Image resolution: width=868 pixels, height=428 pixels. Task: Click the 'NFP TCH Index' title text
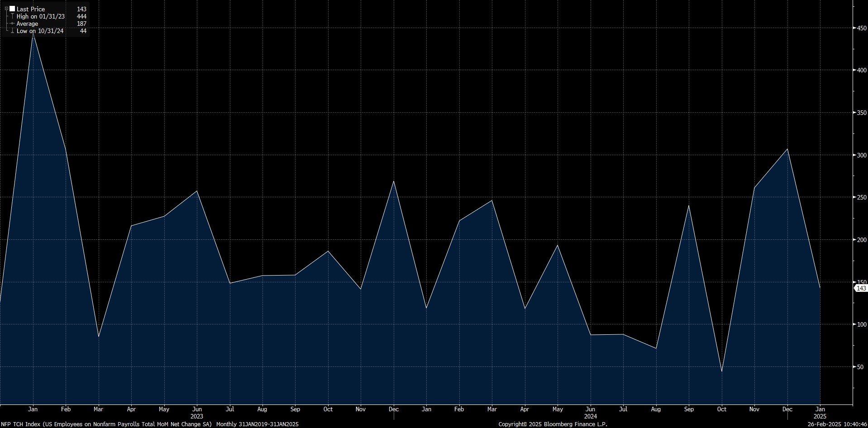21,424
